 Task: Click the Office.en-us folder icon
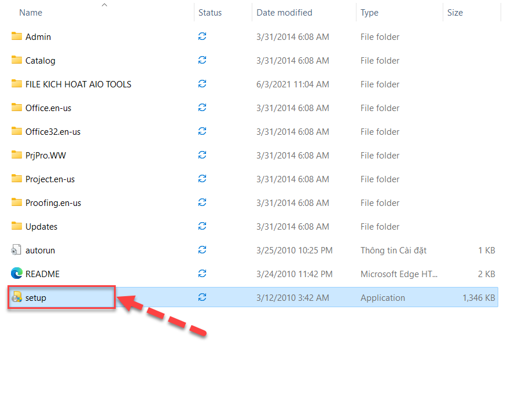(x=16, y=108)
